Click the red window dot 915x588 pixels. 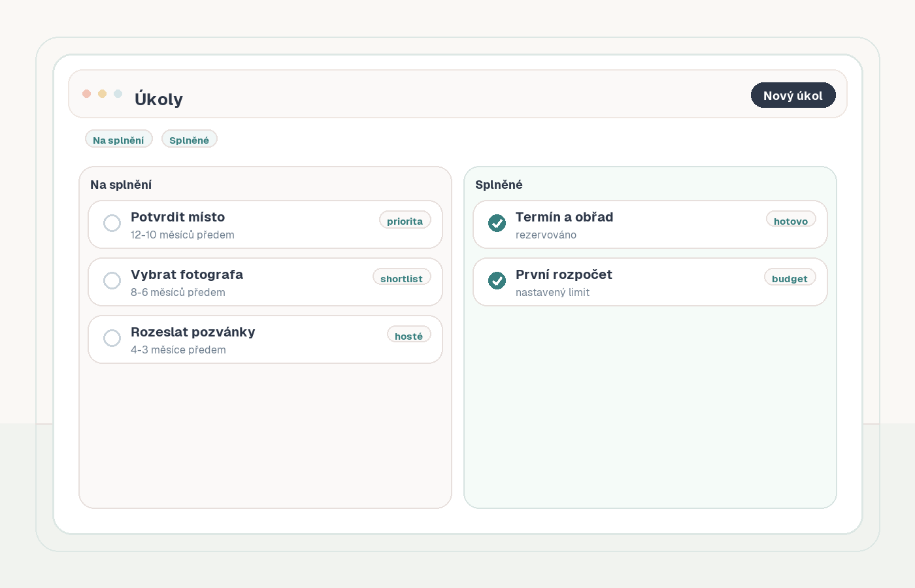[86, 93]
